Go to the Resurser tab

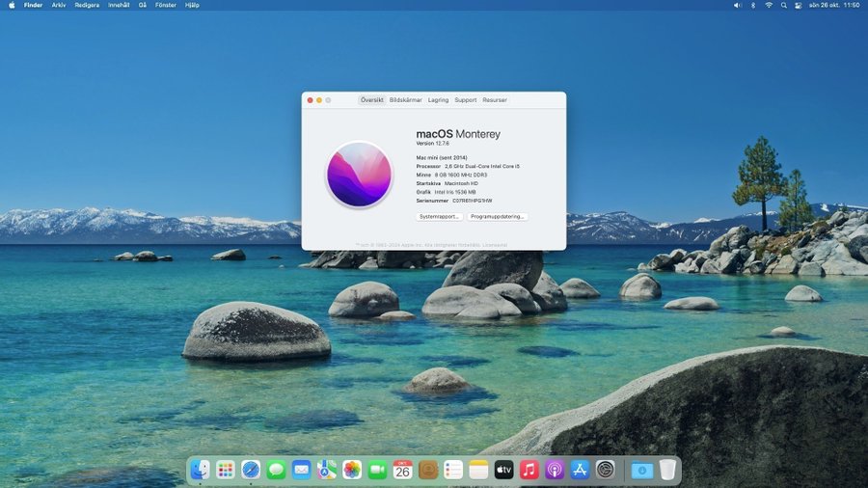coord(495,100)
